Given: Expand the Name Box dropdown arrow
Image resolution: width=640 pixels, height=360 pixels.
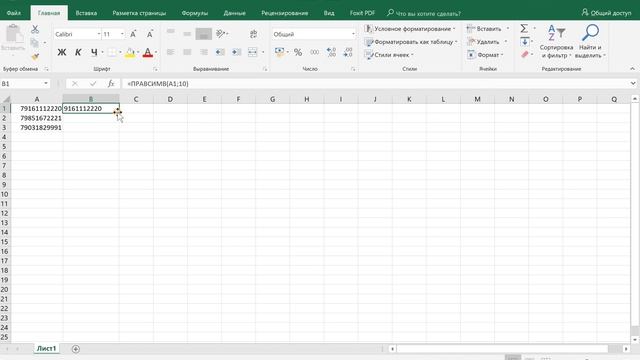Looking at the screenshot, I should [46, 84].
